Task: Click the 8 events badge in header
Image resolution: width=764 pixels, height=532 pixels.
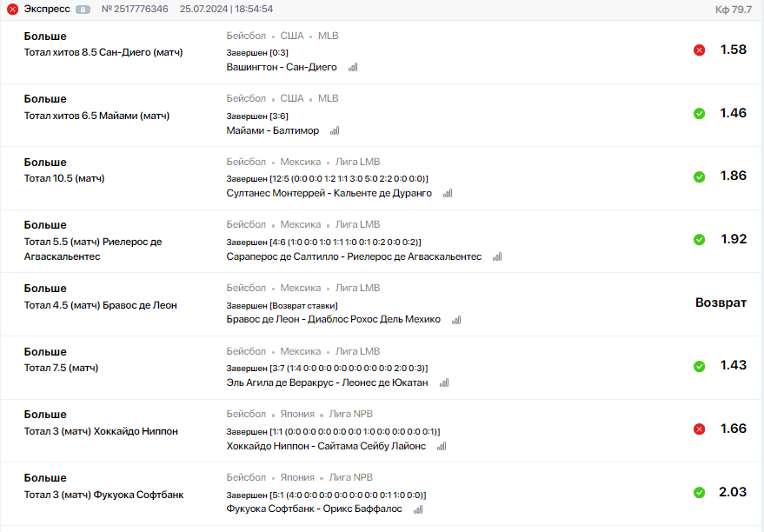Action: pos(83,10)
